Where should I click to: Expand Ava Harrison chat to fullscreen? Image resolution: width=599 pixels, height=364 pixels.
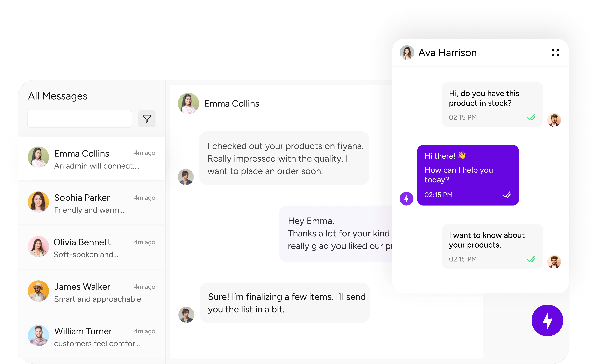click(555, 52)
